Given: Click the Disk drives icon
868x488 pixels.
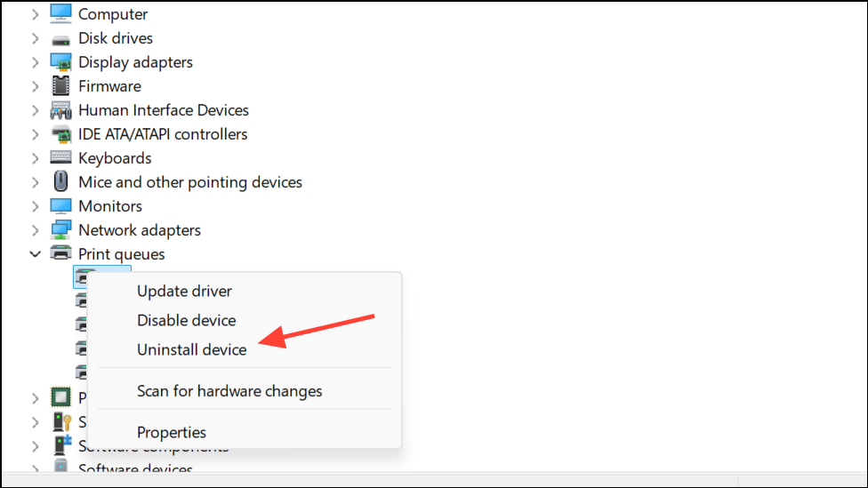Looking at the screenshot, I should 60,38.
